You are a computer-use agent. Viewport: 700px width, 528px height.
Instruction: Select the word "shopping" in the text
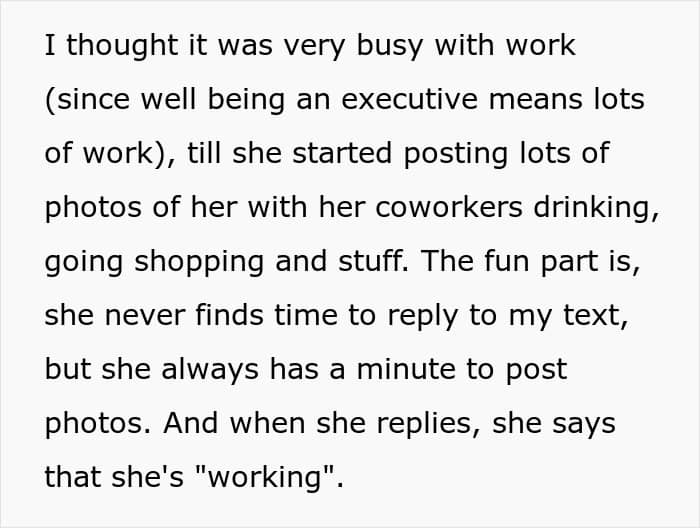199,263
